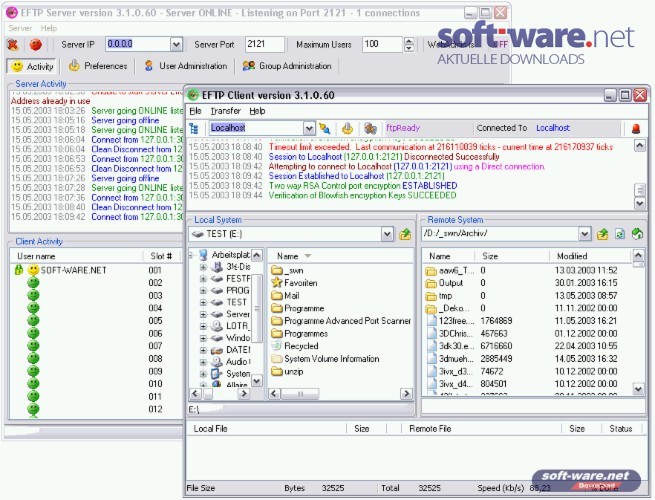Image resolution: width=655 pixels, height=500 pixels.
Task: Click the brown figures icon before ftpReady
Action: coord(370,128)
